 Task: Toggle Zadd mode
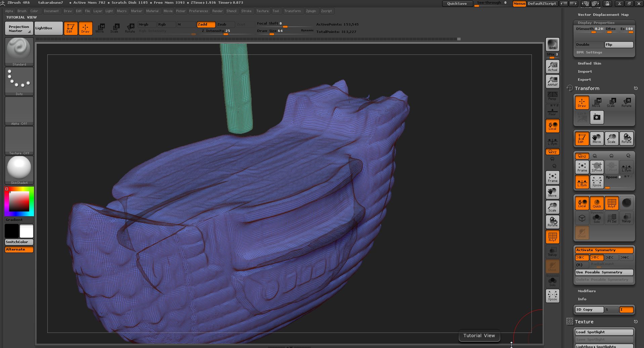pyautogui.click(x=206, y=25)
